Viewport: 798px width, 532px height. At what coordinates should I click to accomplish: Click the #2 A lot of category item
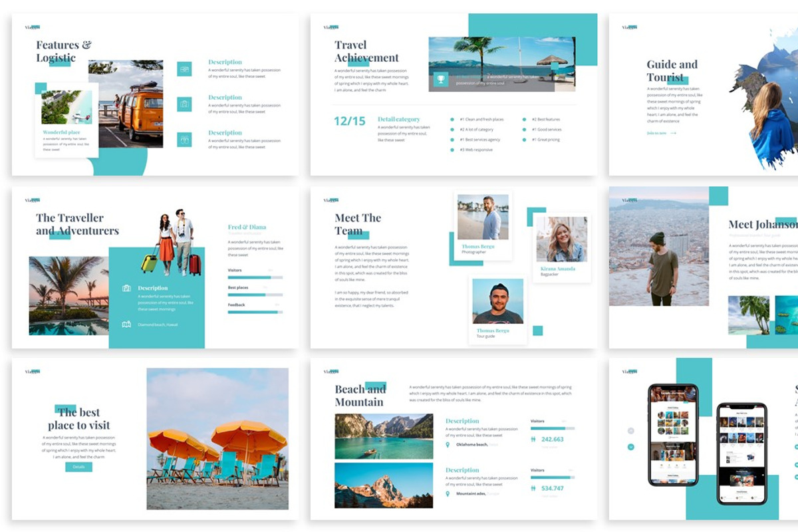coord(476,130)
